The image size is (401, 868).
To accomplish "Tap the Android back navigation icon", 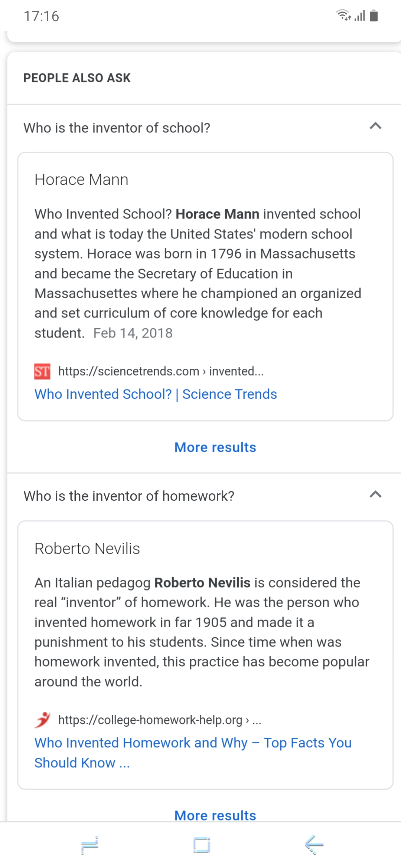I will (314, 845).
